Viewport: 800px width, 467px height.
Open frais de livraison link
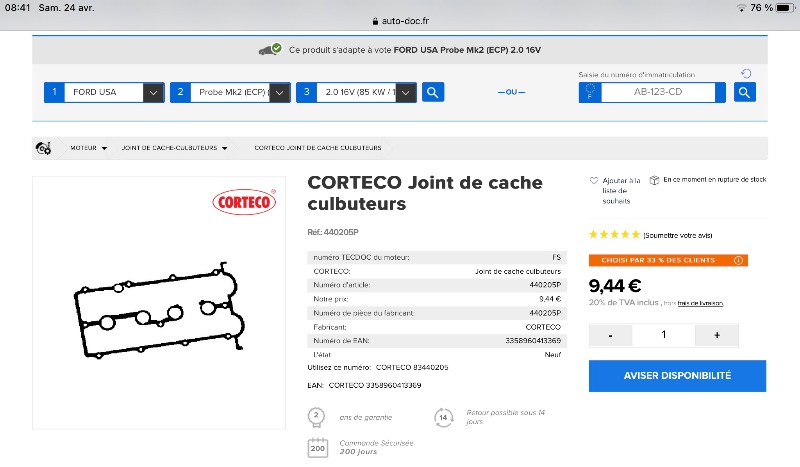[700, 303]
